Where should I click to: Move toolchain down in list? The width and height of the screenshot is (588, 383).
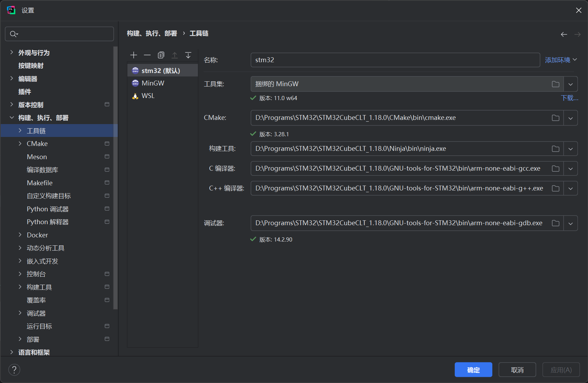(x=188, y=55)
